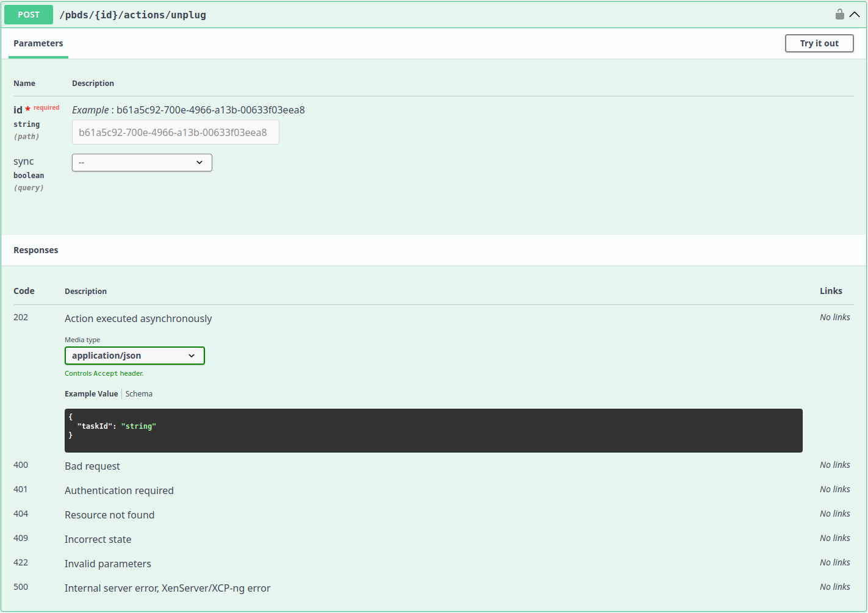Click the taskId JSON example code block
Image resolution: width=868 pixels, height=613 pixels.
pos(433,431)
